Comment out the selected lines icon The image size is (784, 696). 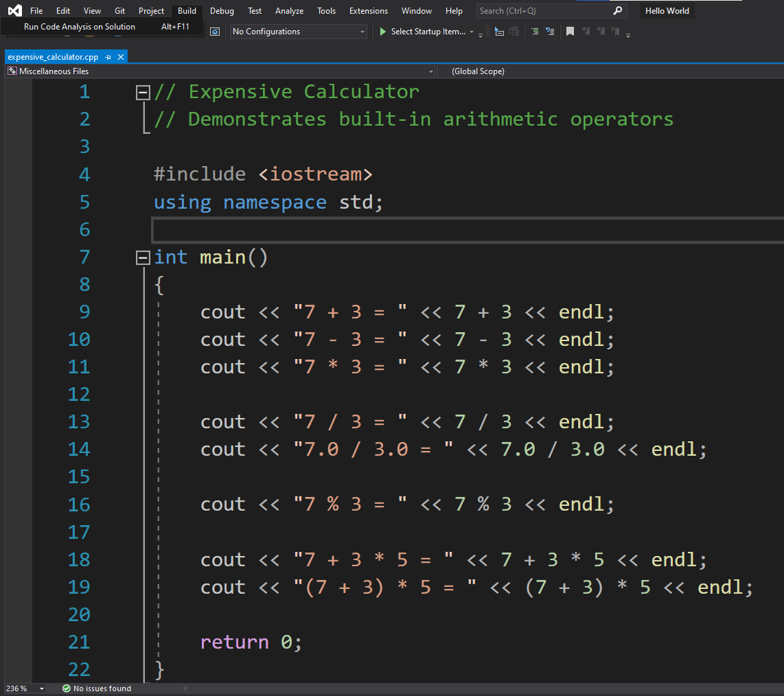(535, 32)
